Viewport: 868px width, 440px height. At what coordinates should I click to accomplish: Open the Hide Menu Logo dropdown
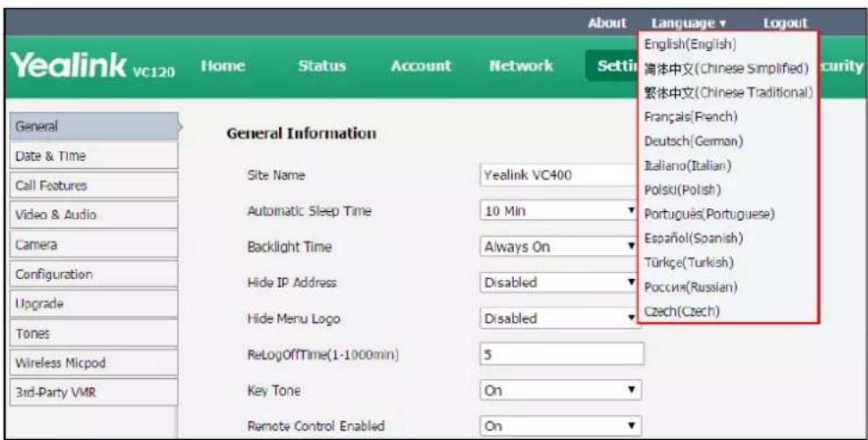coord(560,318)
